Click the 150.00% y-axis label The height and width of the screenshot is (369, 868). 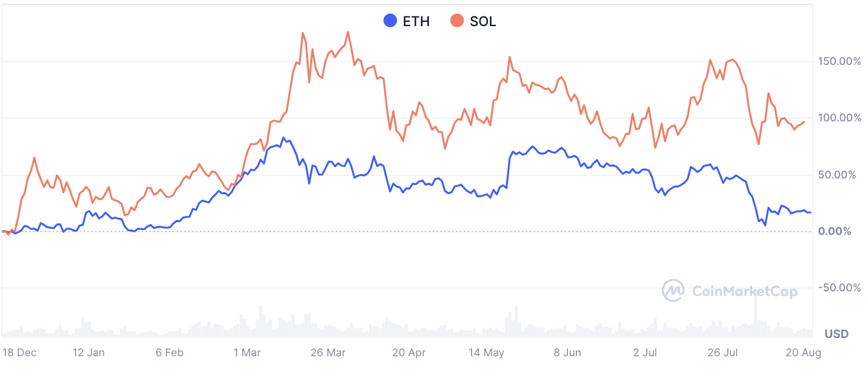pos(839,61)
